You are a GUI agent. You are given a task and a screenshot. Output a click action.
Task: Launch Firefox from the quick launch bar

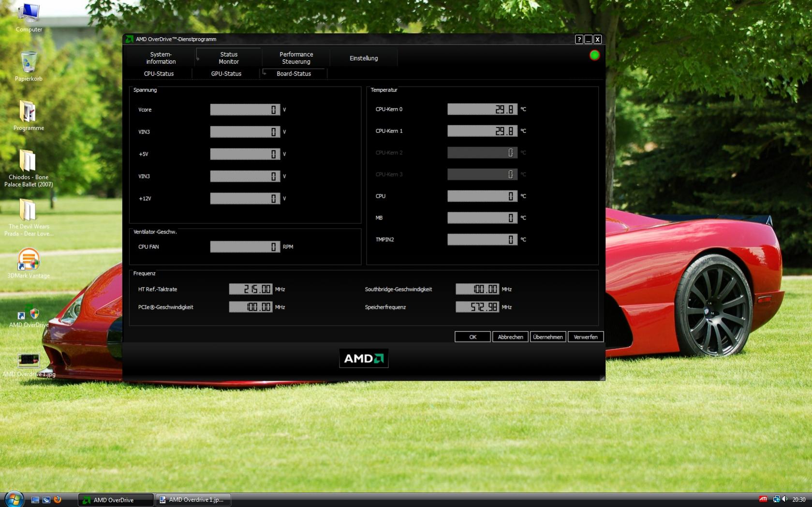pyautogui.click(x=58, y=499)
